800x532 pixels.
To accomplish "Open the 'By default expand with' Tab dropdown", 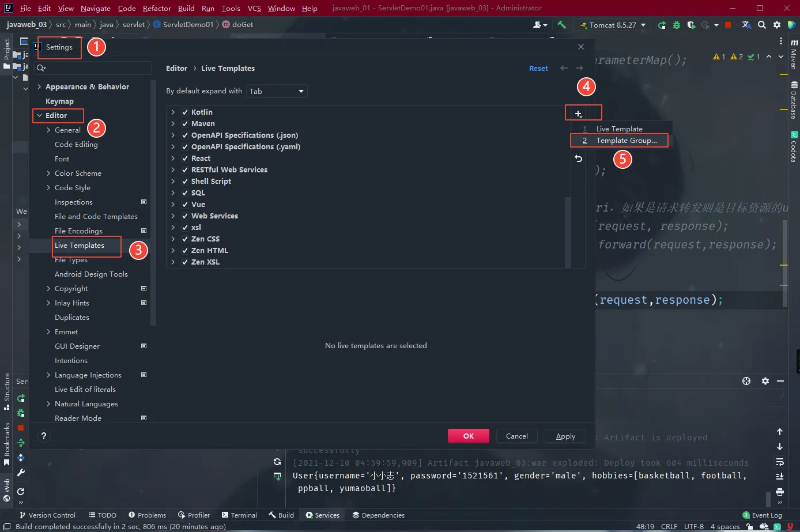I will coord(277,91).
